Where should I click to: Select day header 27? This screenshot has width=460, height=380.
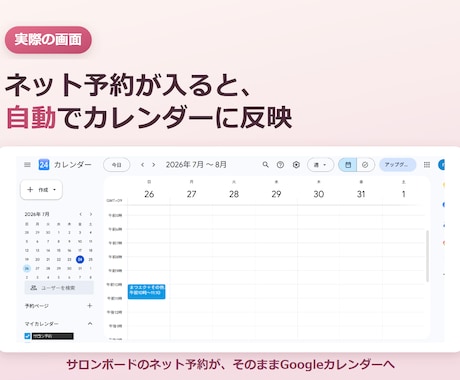191,194
